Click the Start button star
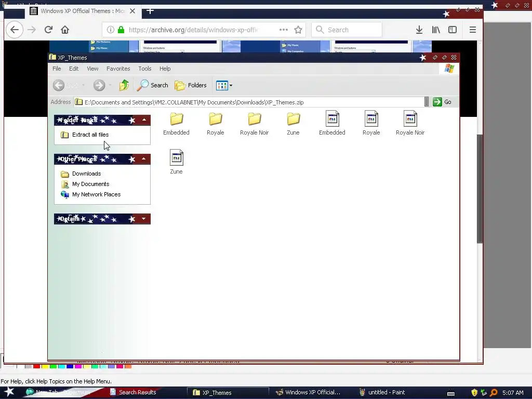 tap(9, 392)
